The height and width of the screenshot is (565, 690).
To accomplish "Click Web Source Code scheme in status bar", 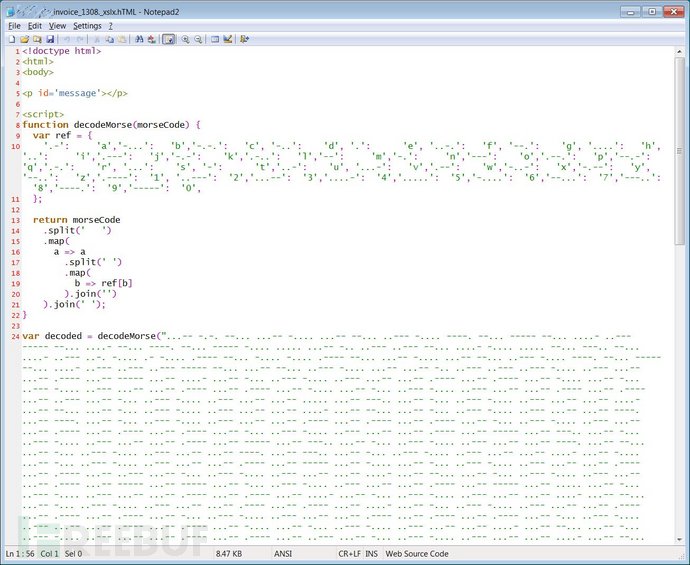I will click(419, 553).
